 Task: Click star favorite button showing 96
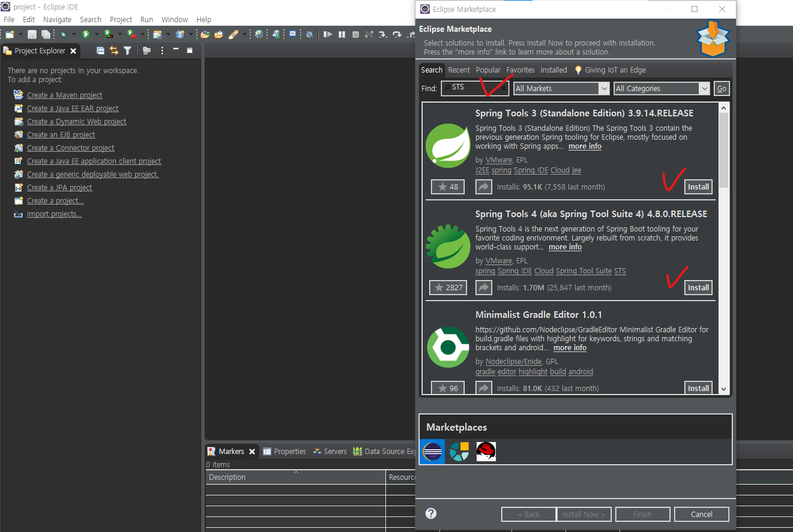[x=448, y=388]
